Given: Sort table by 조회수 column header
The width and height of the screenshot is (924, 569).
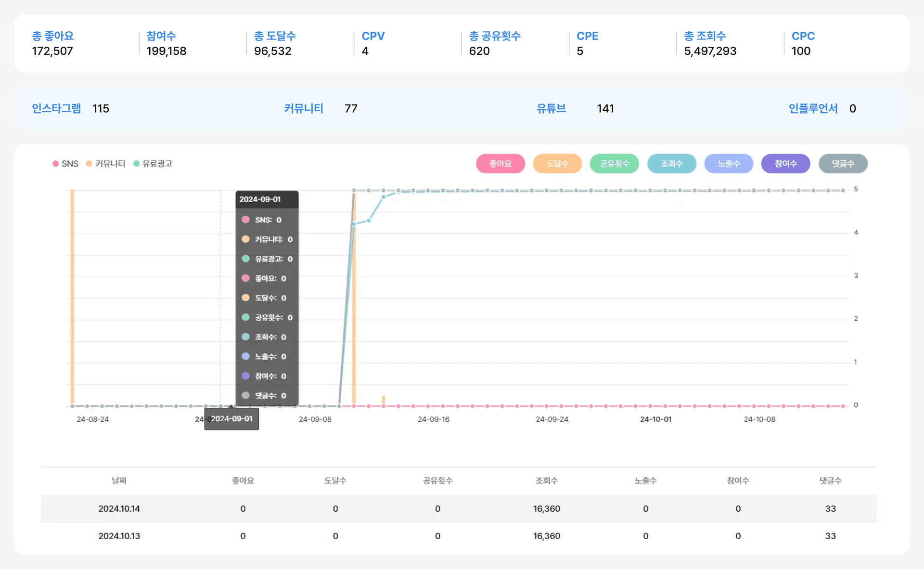Looking at the screenshot, I should coord(546,480).
